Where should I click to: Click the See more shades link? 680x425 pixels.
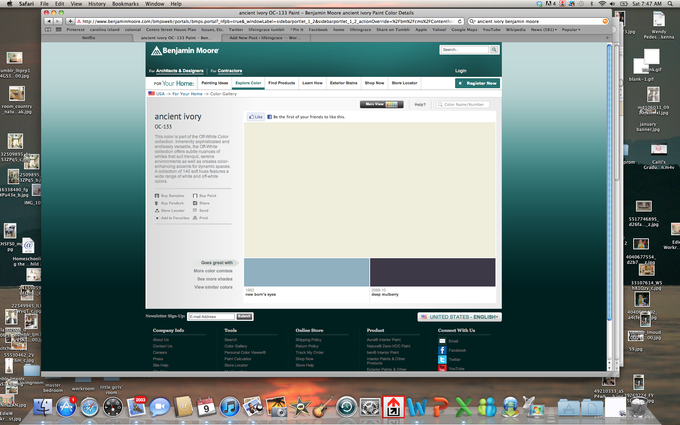tap(215, 279)
